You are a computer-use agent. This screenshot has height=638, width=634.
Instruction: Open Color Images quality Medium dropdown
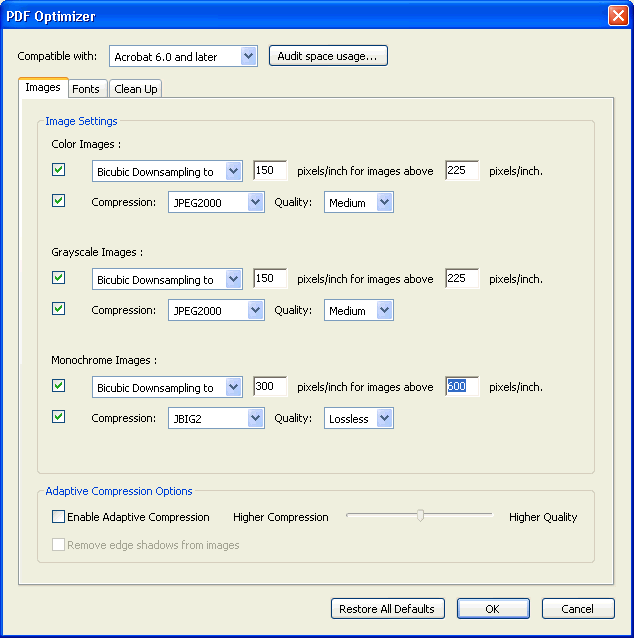coord(359,202)
